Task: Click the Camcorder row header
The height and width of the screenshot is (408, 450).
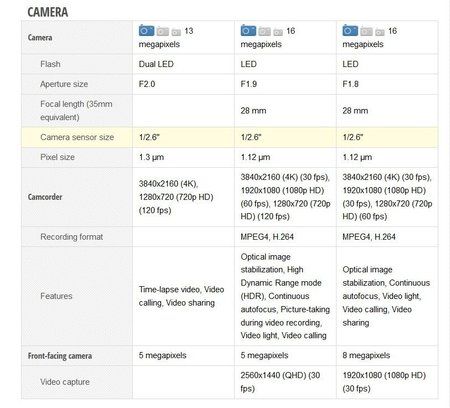Action: (45, 197)
